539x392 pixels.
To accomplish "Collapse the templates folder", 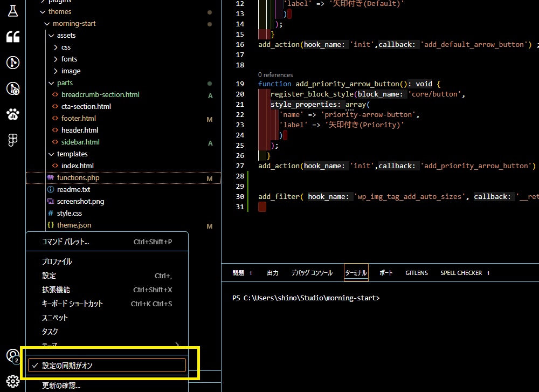I will click(51, 154).
